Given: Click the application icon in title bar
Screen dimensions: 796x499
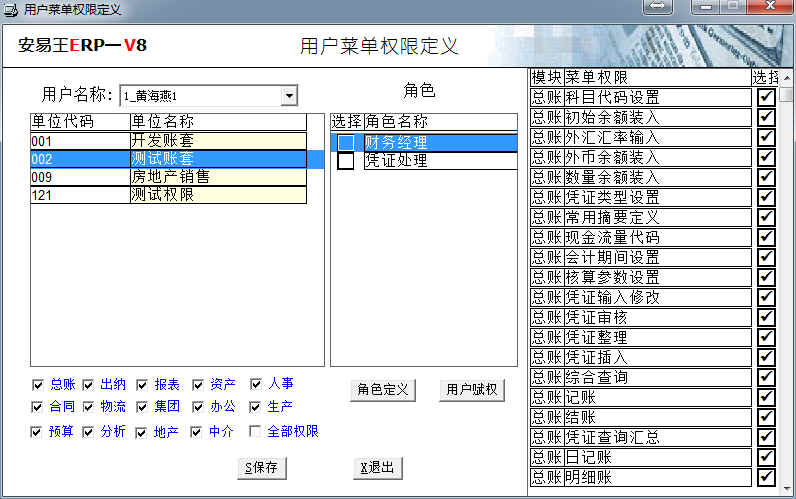Looking at the screenshot, I should pos(10,9).
